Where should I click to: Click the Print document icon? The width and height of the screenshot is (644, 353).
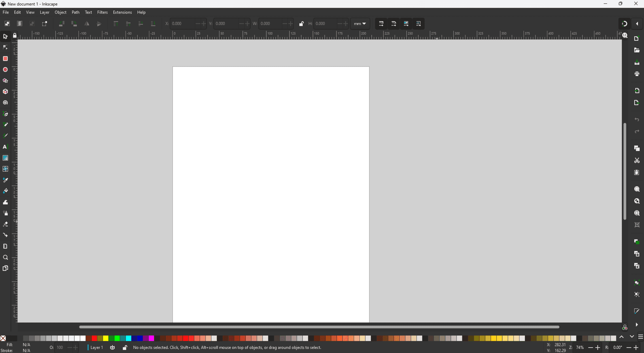[637, 74]
